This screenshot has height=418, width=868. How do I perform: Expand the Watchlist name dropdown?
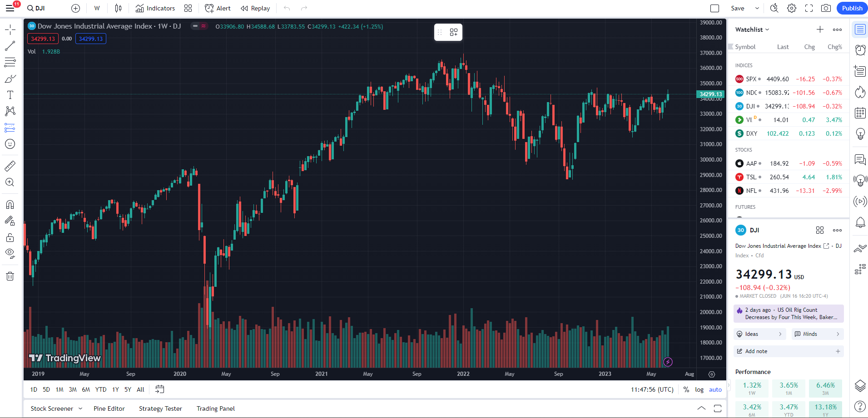coord(753,30)
